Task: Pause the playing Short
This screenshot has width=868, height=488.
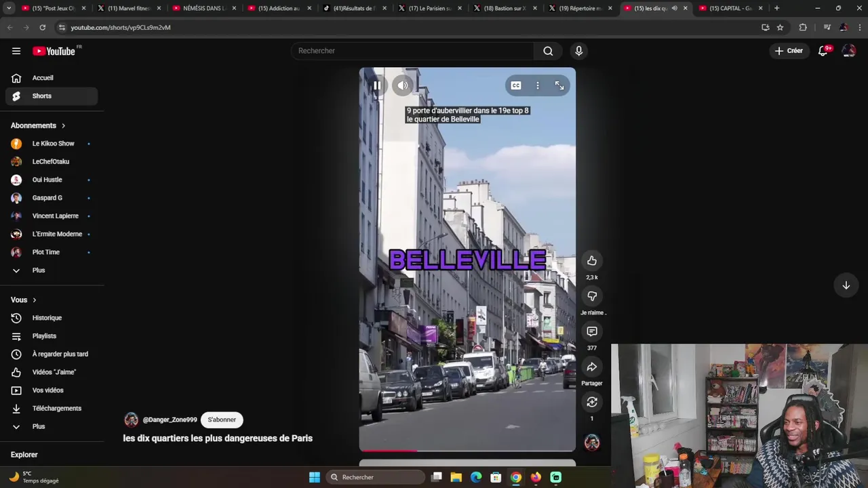Action: coord(377,85)
